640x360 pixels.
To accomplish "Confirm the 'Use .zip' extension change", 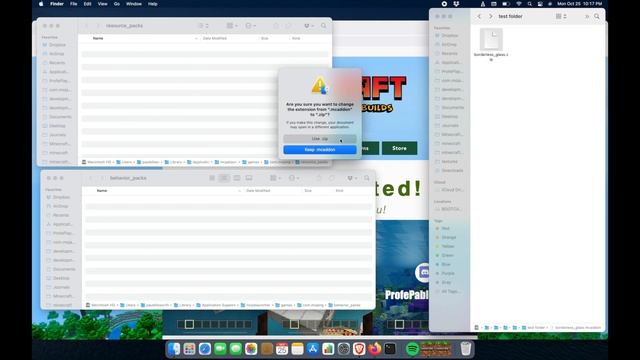I will (320, 139).
